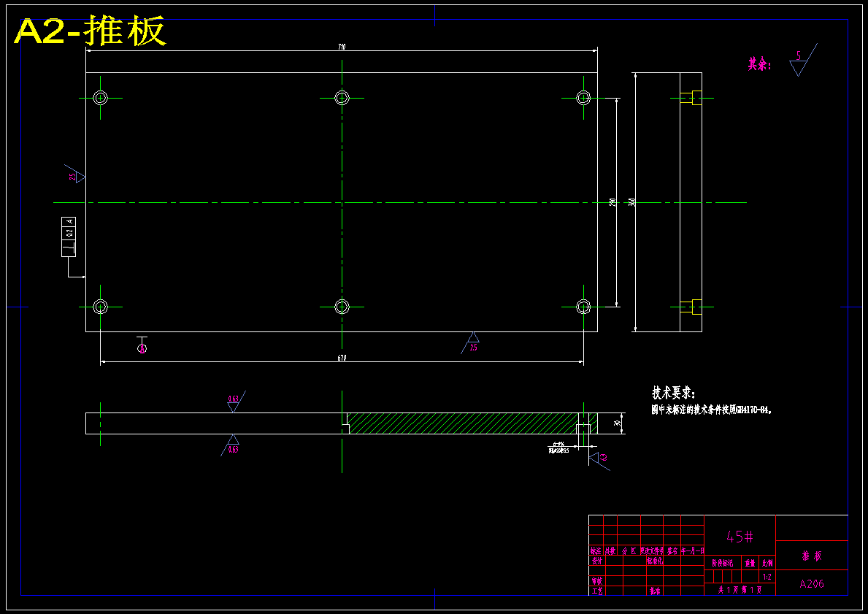The image size is (868, 614).
Task: Click the part name "推 板" in the title block
Action: pyautogui.click(x=812, y=556)
